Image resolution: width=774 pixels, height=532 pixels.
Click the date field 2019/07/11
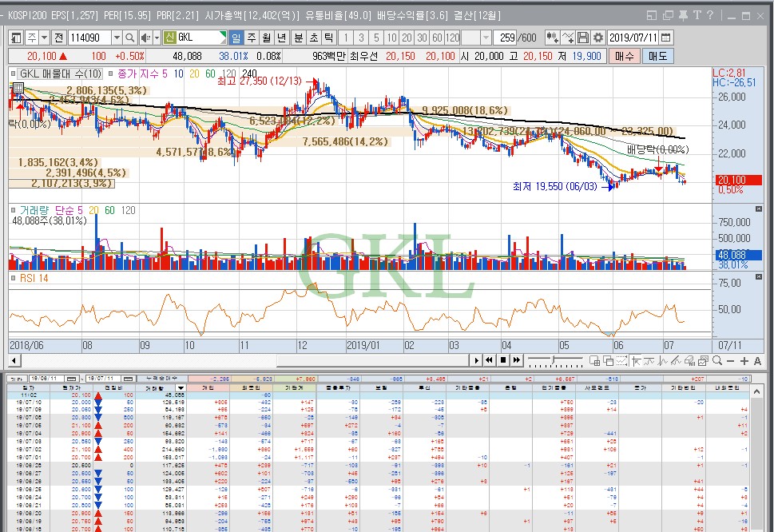[x=633, y=38]
